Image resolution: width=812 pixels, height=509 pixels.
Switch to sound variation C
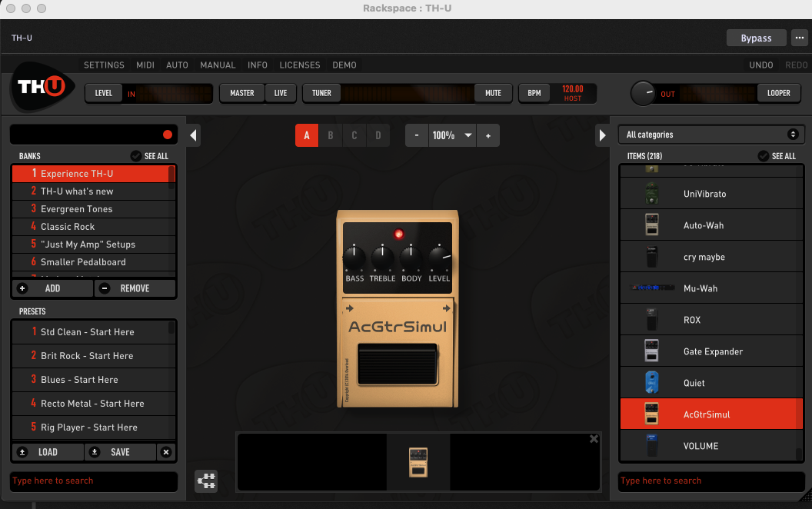(x=354, y=135)
